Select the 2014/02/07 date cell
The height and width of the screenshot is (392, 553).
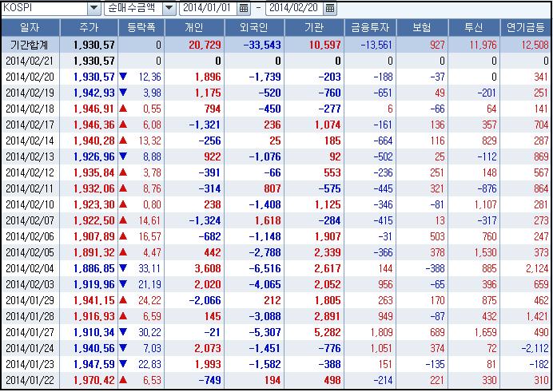pos(30,221)
